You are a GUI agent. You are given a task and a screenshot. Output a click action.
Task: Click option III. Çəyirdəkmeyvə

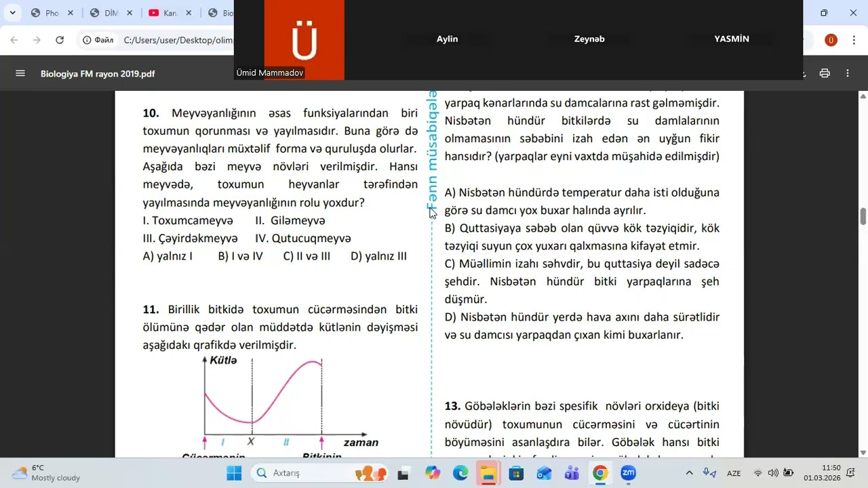[190, 239]
